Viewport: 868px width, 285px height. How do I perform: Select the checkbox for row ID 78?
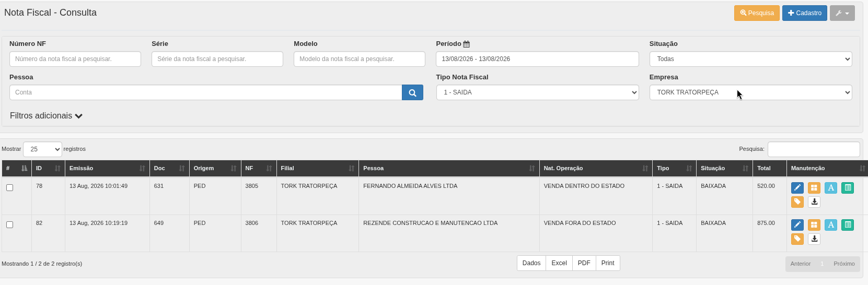(x=9, y=187)
